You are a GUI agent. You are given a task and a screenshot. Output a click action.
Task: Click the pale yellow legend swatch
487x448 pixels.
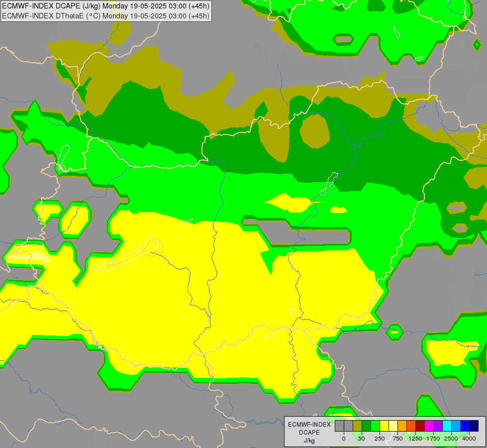[393, 426]
